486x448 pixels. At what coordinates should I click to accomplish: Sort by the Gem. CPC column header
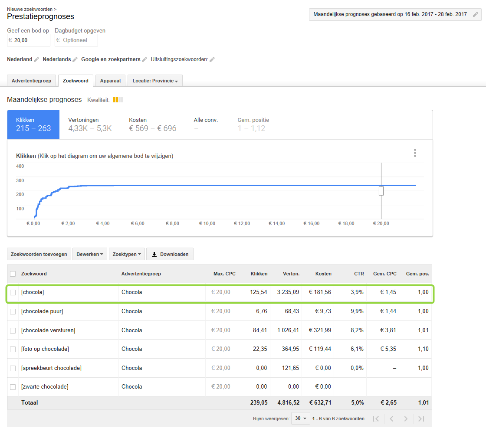(x=384, y=274)
